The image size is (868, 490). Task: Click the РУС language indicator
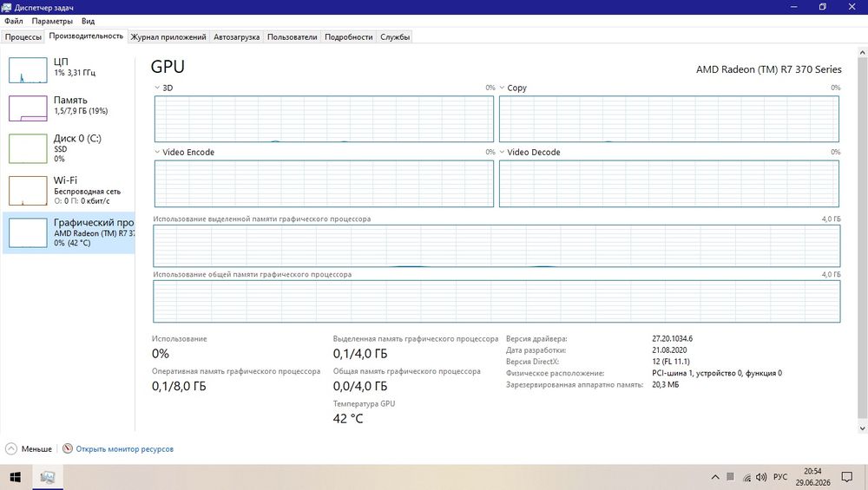[x=780, y=477]
